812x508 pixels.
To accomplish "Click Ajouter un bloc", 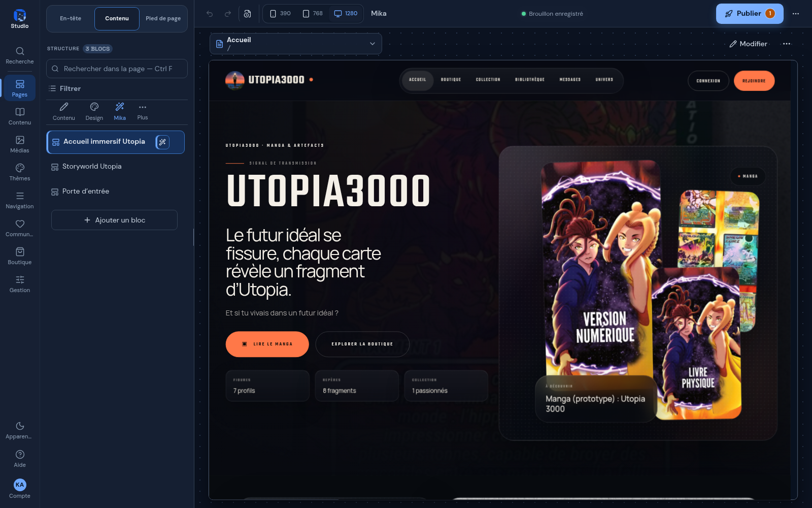I will point(114,220).
